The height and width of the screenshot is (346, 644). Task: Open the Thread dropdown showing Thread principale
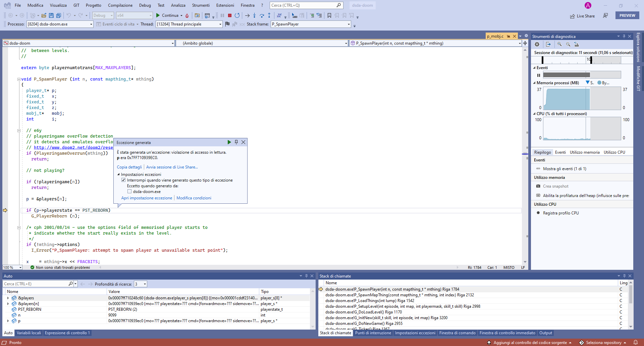[x=189, y=24]
